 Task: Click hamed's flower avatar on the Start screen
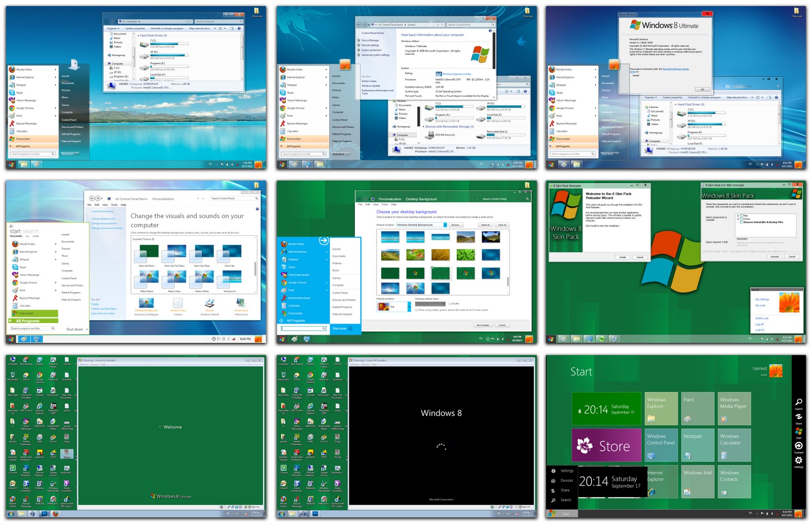[x=776, y=371]
